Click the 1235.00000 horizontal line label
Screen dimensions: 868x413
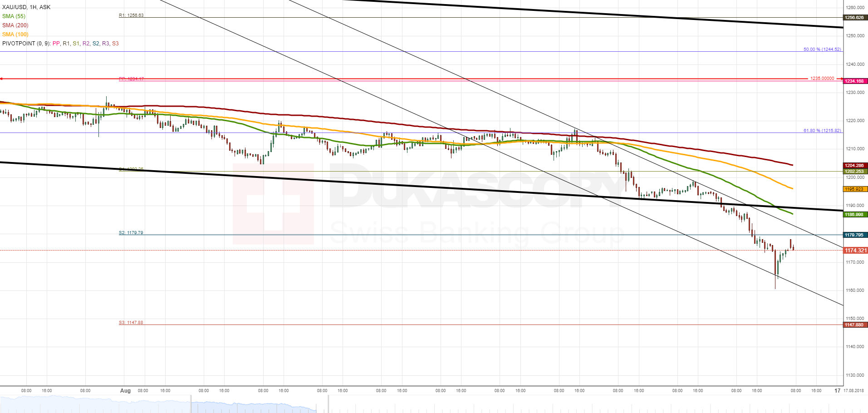[822, 79]
